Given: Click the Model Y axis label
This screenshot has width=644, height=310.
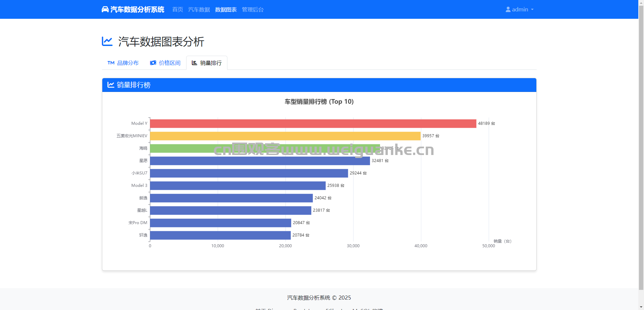Looking at the screenshot, I should (x=139, y=123).
